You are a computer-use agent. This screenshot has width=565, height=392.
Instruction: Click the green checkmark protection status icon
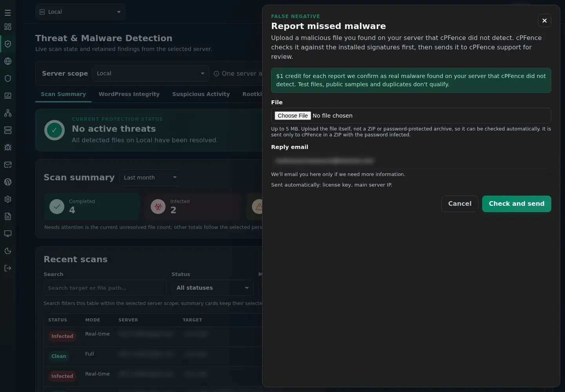(55, 130)
